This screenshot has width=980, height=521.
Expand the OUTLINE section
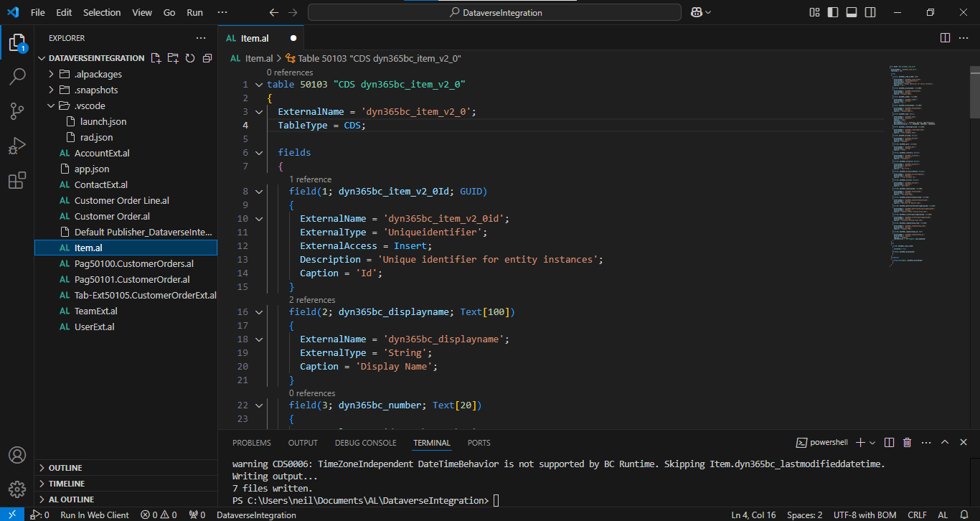[65, 468]
